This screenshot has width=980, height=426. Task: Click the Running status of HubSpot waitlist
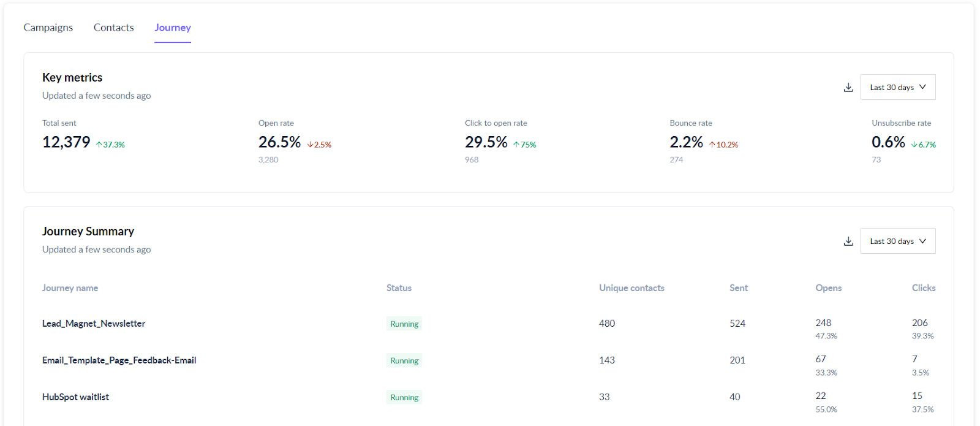coord(404,398)
